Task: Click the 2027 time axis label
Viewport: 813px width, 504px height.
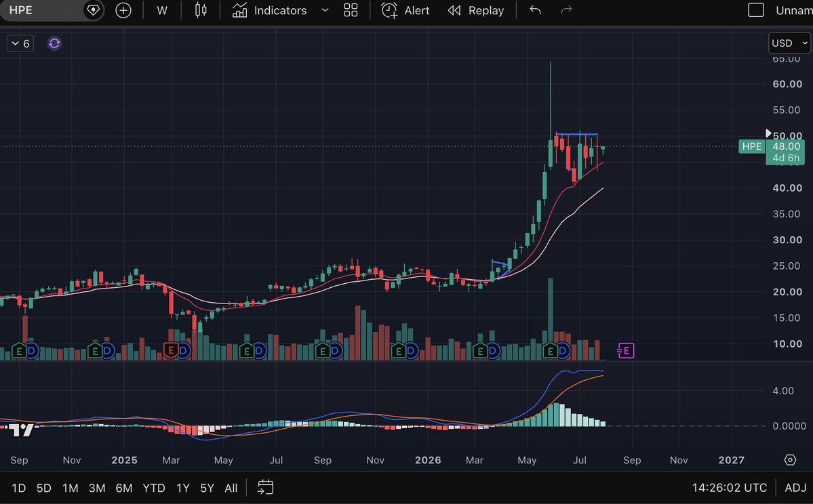Action: [731, 460]
